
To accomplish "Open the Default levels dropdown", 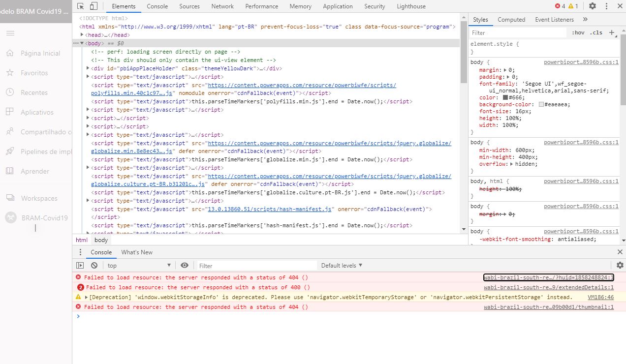I will coord(342,265).
